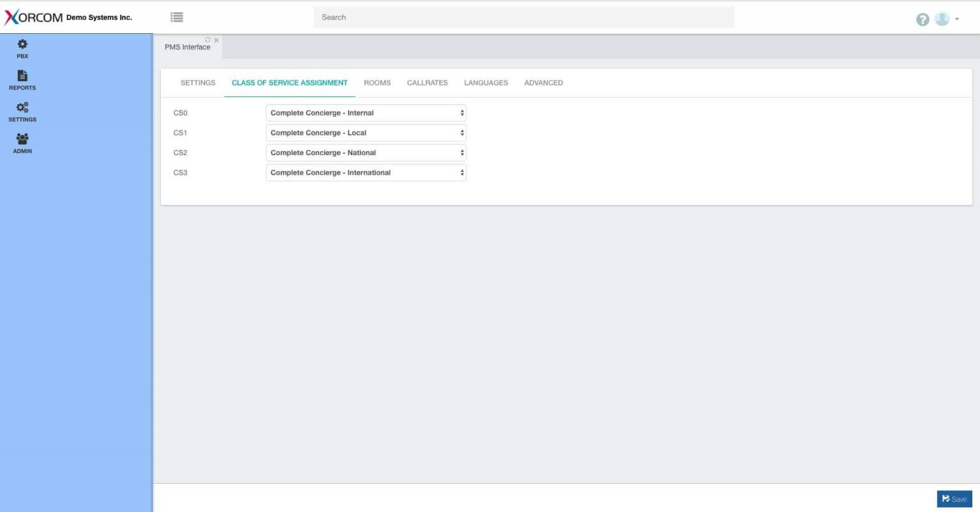Open the Settings gears icon in sidebar
The width and height of the screenshot is (980, 512).
[x=22, y=108]
